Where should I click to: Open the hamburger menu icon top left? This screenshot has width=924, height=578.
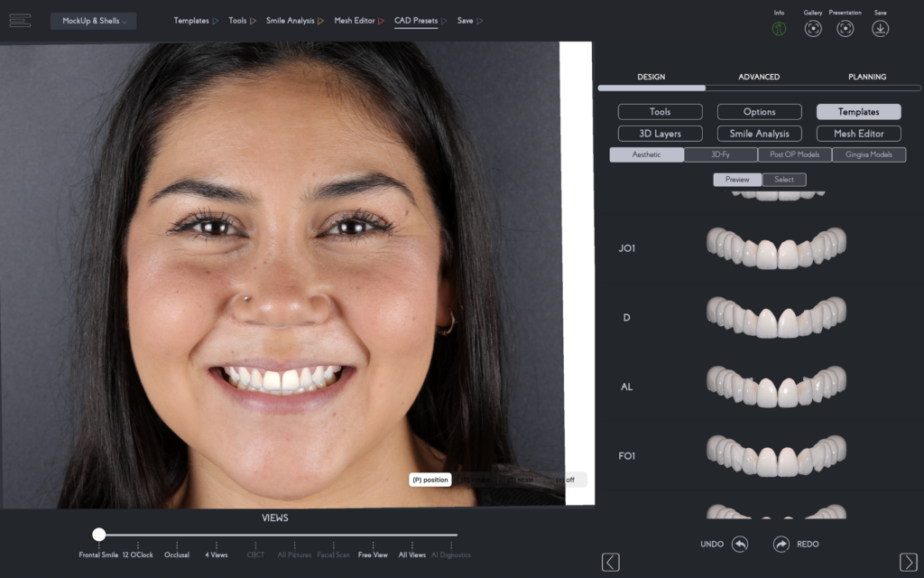coord(20,20)
